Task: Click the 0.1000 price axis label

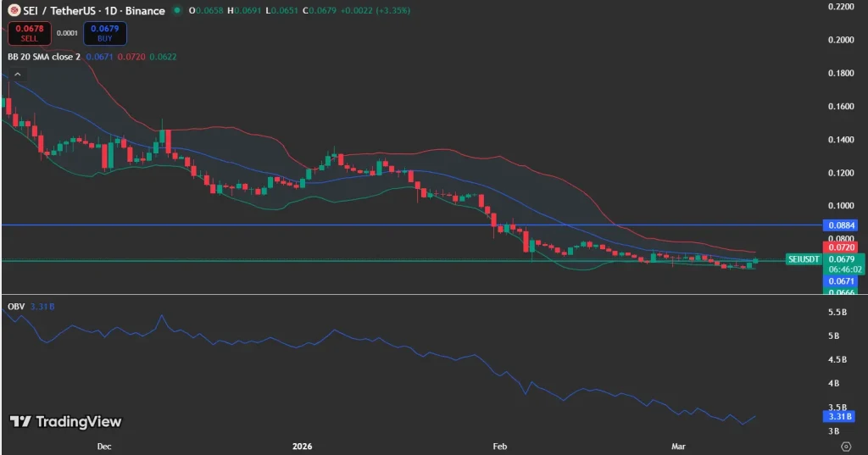Action: pyautogui.click(x=841, y=206)
